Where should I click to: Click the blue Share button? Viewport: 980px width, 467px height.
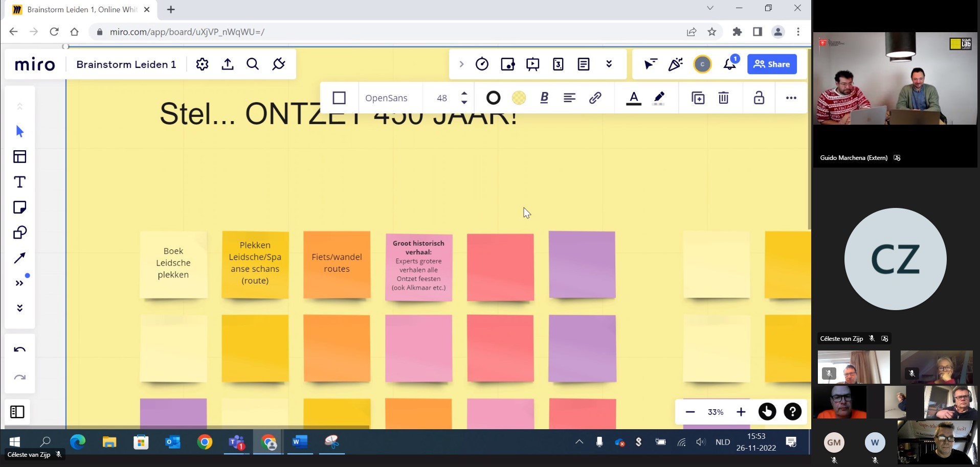pos(772,64)
